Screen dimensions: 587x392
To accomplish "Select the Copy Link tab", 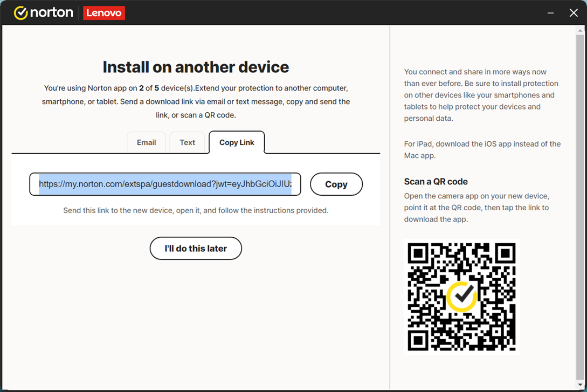I will [x=237, y=143].
